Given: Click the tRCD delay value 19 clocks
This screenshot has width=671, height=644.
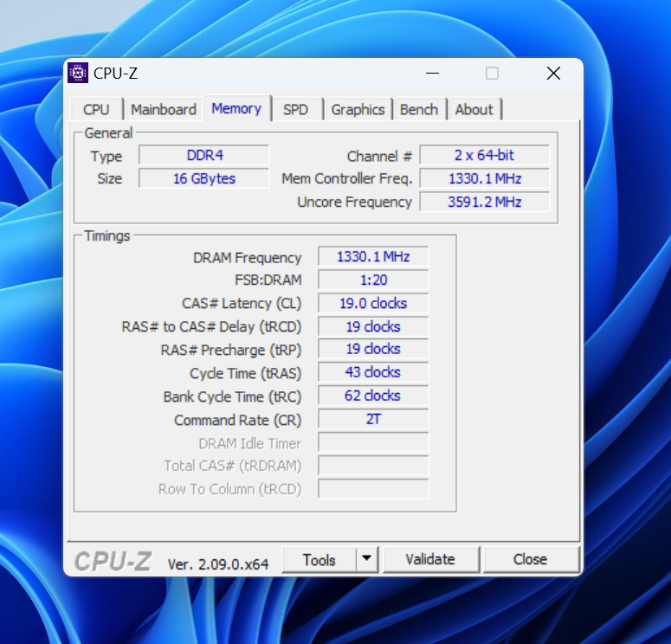Looking at the screenshot, I should coord(373,326).
